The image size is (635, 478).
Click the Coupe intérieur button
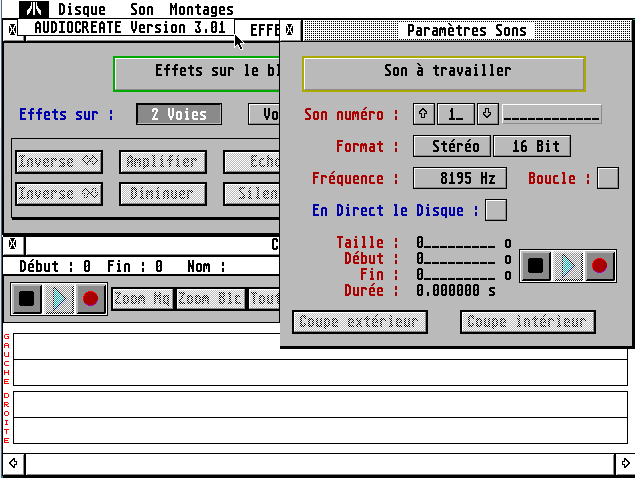coord(527,322)
